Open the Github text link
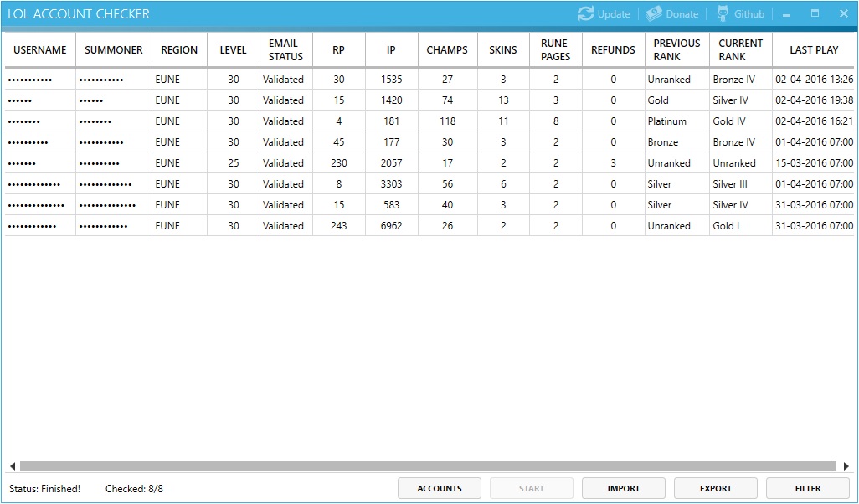This screenshot has width=859, height=504. [x=748, y=14]
